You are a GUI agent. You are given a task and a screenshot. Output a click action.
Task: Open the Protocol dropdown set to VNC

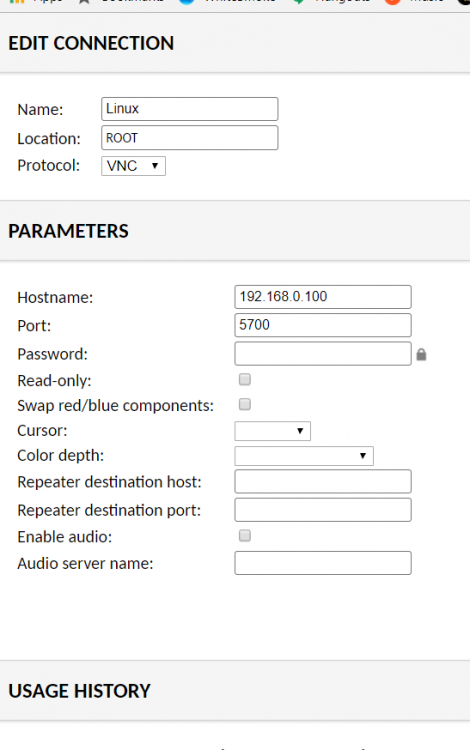pyautogui.click(x=133, y=166)
